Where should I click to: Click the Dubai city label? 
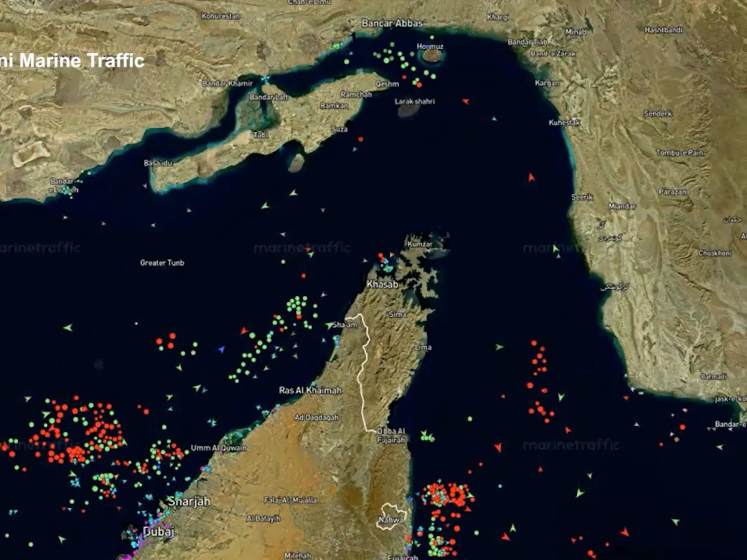click(x=159, y=531)
